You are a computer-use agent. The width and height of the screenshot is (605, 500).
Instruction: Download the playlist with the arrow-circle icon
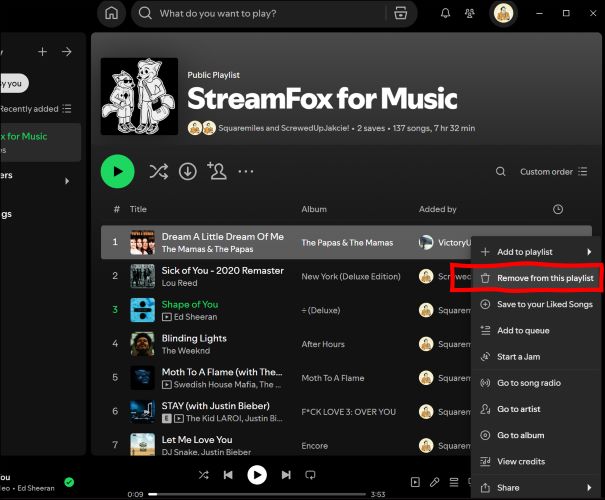(188, 172)
